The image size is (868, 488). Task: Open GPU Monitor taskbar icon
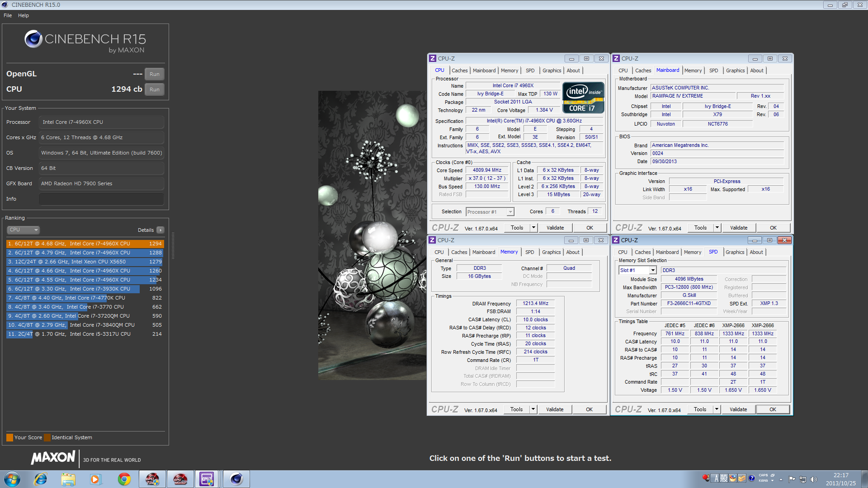point(180,479)
